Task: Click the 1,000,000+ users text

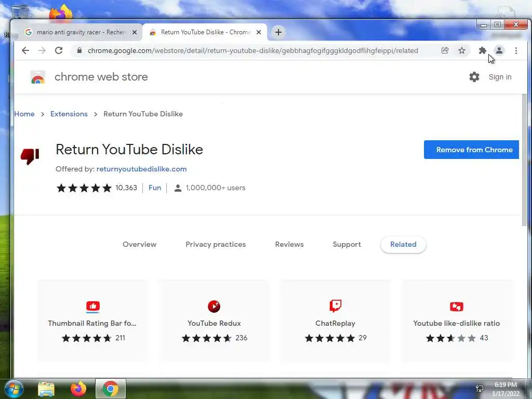Action: 216,188
